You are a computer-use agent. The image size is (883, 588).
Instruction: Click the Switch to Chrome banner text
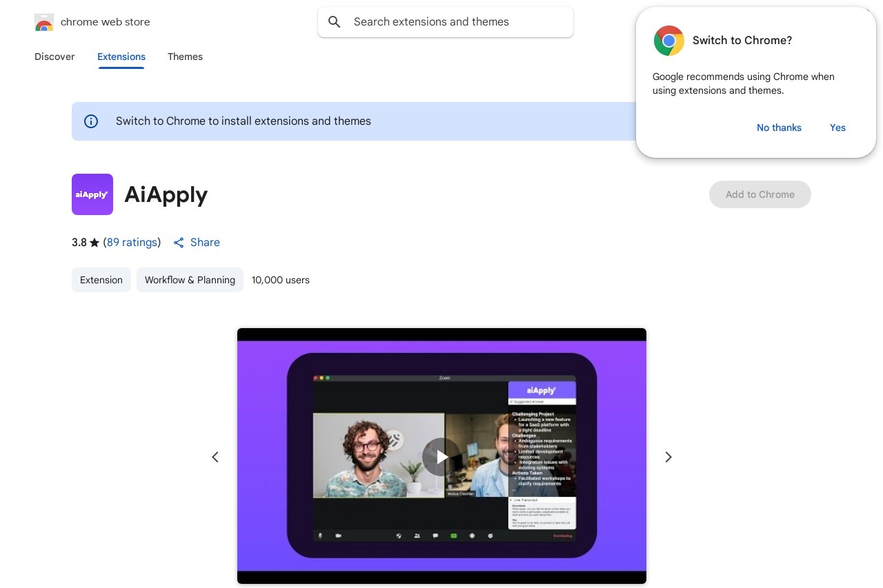tap(244, 121)
